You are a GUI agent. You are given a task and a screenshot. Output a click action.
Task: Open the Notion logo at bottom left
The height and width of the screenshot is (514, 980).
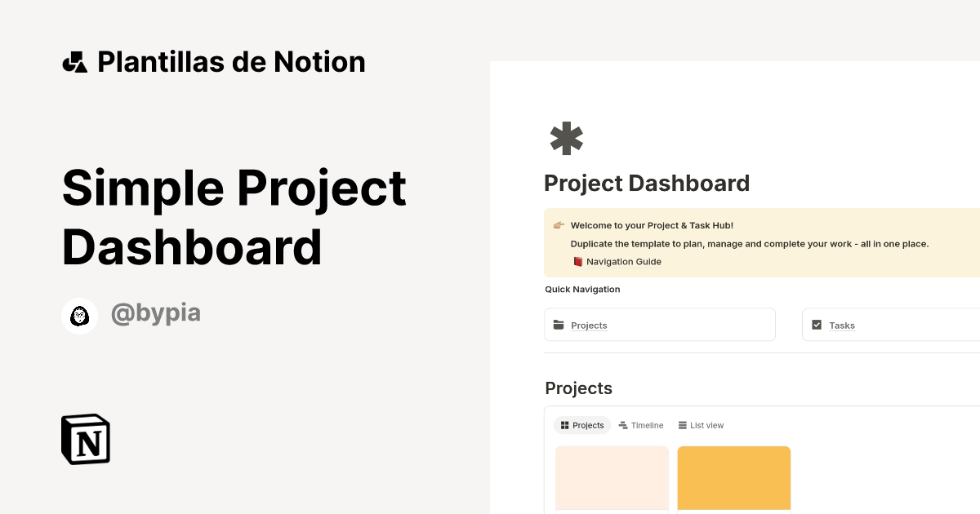click(85, 439)
